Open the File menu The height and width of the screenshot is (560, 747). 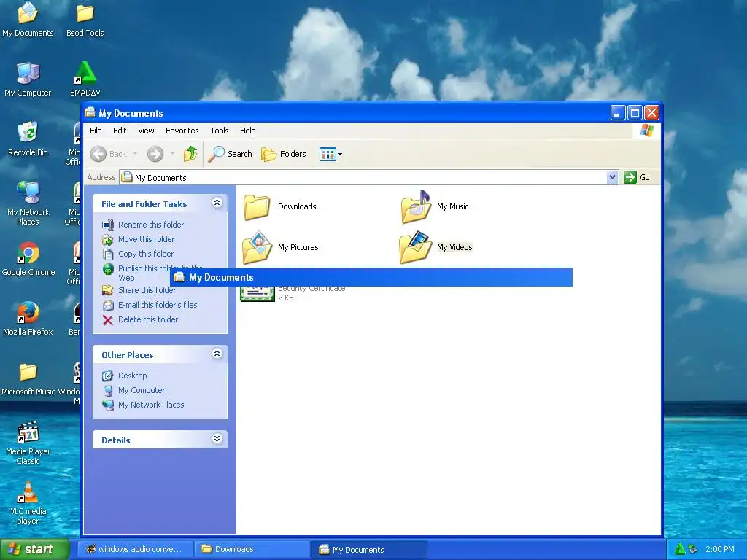tap(96, 131)
